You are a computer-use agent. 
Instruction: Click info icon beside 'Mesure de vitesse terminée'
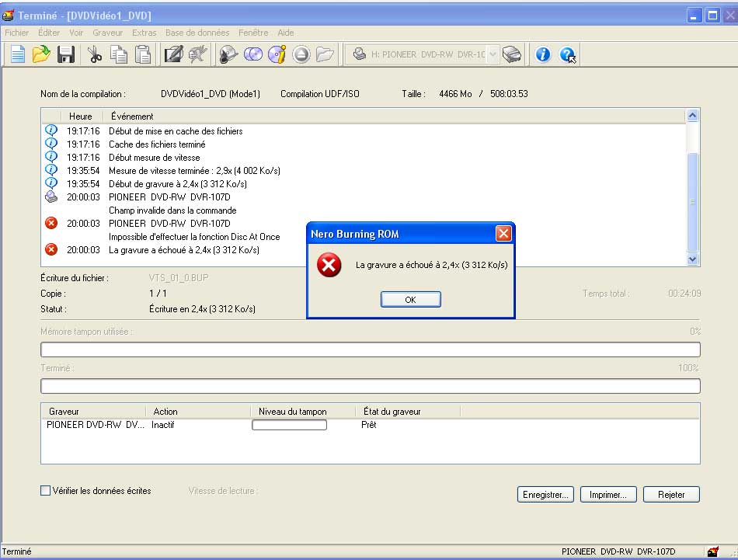coord(51,170)
